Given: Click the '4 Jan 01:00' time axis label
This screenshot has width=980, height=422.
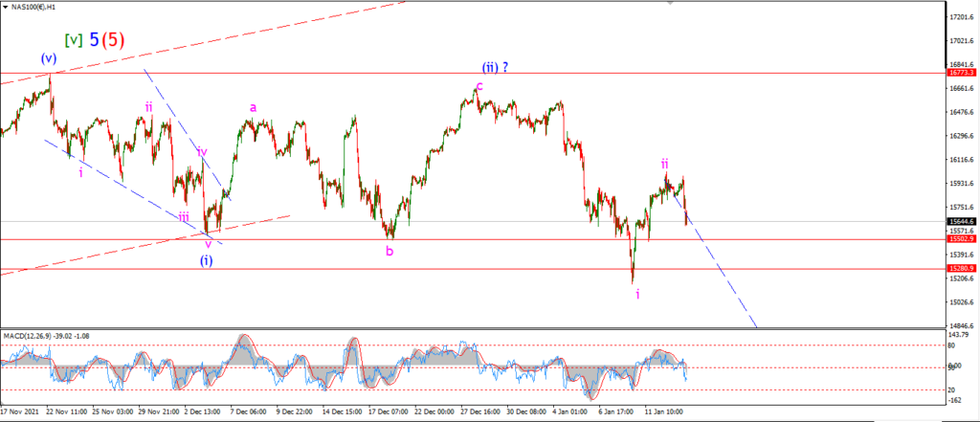Looking at the screenshot, I should 570,412.
